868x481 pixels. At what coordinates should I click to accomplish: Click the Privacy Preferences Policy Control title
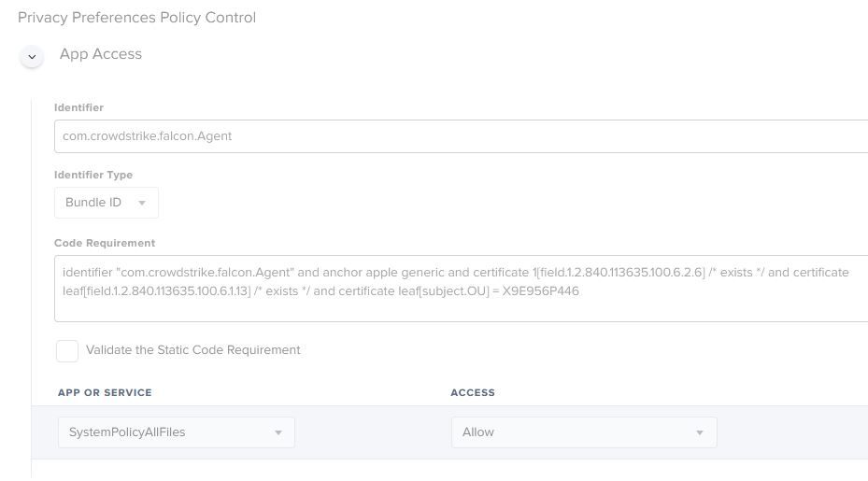[x=136, y=18]
